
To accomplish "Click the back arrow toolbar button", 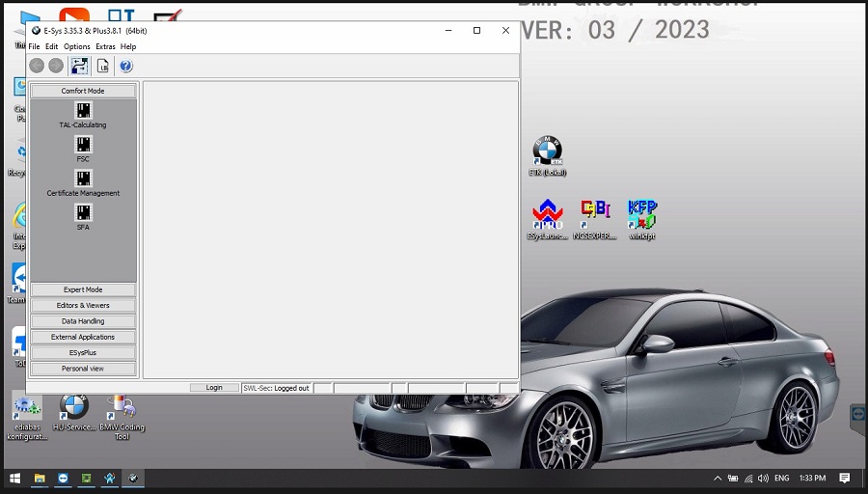I will [x=37, y=66].
